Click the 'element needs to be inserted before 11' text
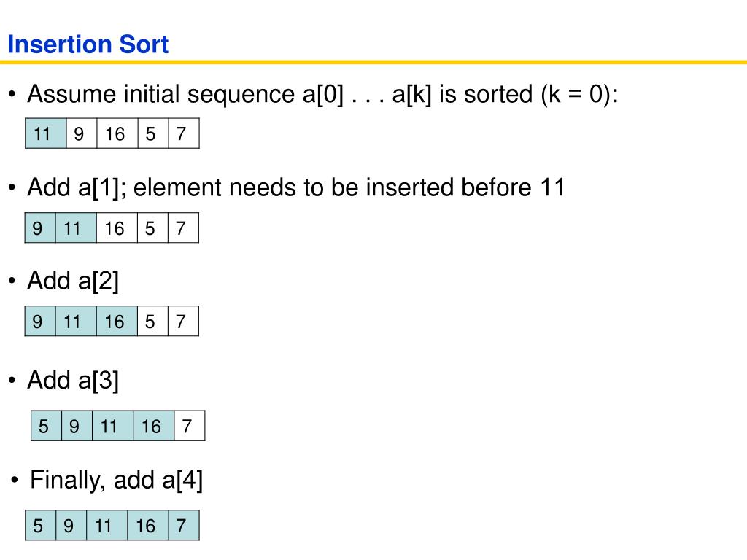747x560 pixels. pyautogui.click(x=349, y=187)
